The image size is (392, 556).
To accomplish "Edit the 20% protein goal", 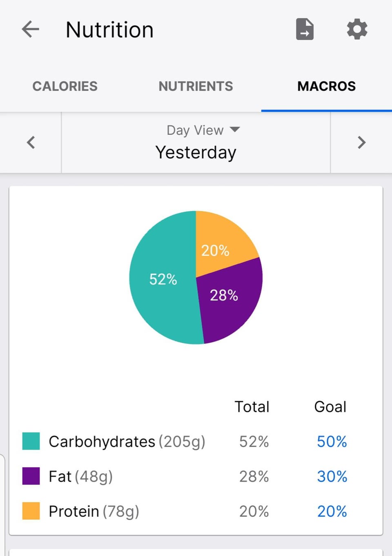I will (x=332, y=511).
